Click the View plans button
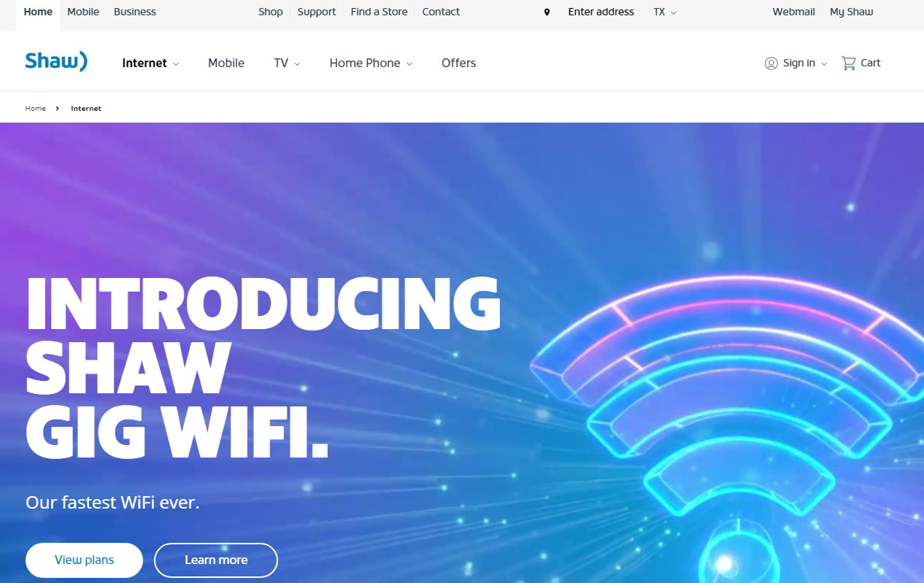924x583 pixels. pos(85,560)
